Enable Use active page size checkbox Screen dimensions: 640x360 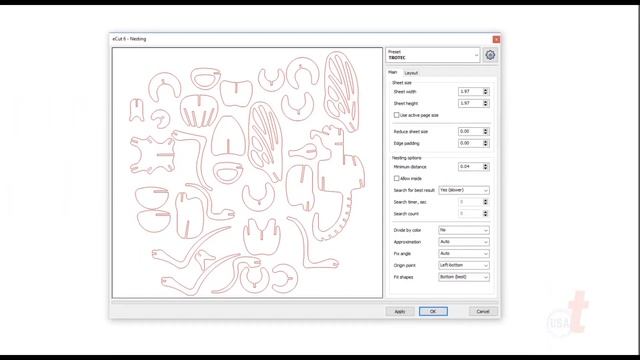396,115
